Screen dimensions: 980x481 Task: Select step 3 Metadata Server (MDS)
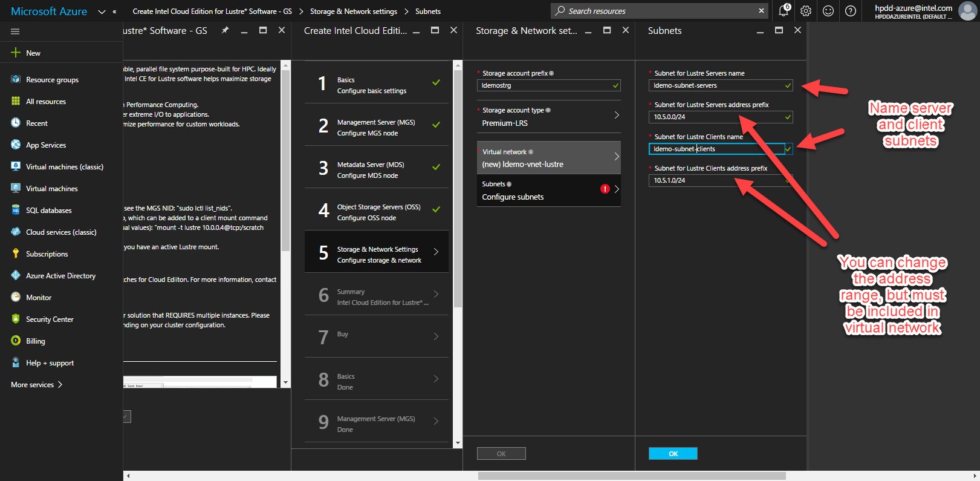click(x=377, y=167)
